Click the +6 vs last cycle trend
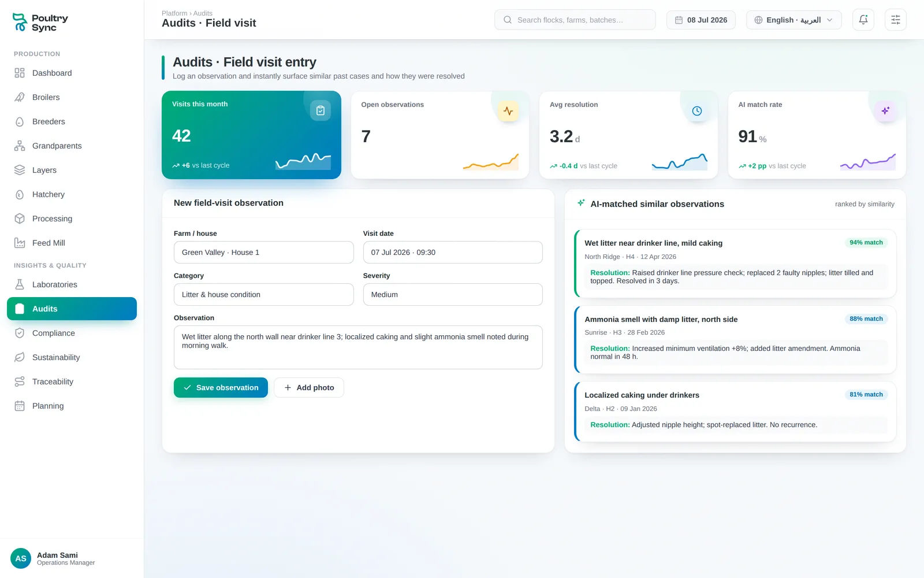Viewport: 924px width, 578px height. click(200, 165)
